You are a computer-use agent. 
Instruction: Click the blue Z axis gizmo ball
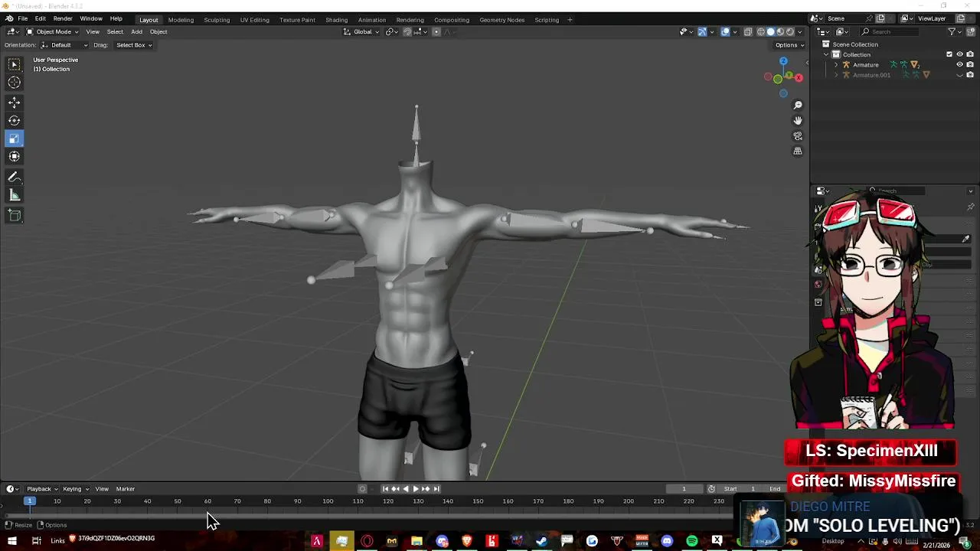[783, 61]
